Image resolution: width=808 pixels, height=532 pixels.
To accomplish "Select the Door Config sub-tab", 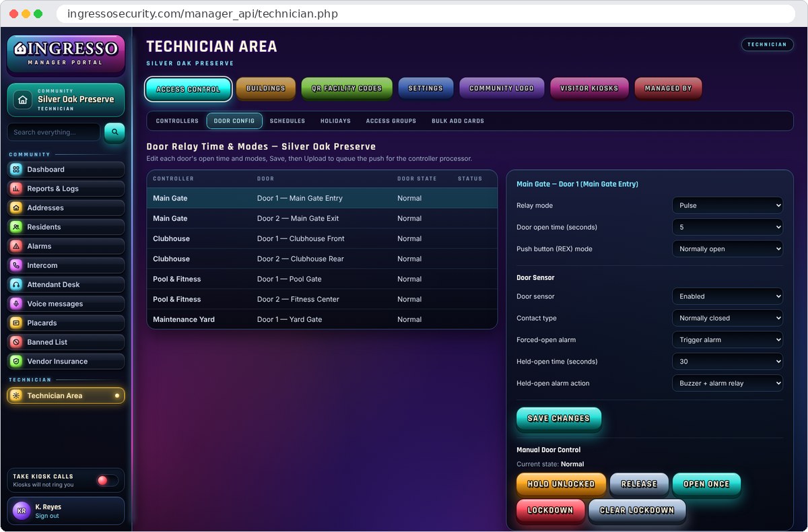I will point(234,121).
